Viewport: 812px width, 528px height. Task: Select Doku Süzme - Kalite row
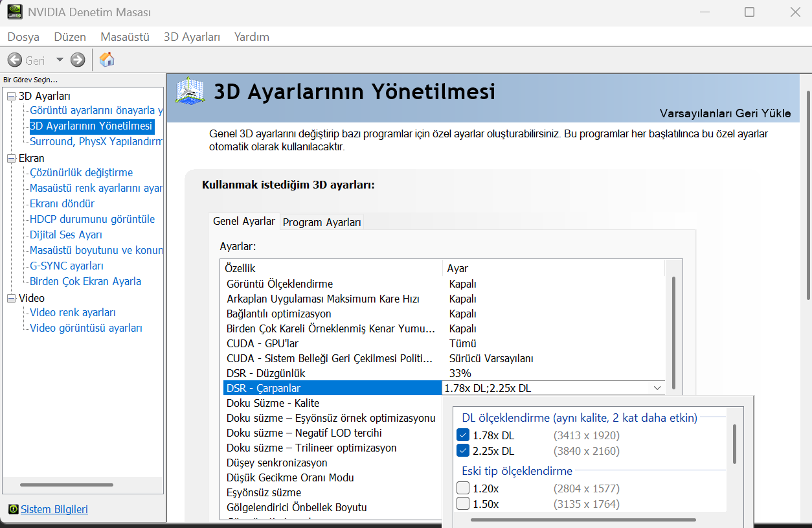click(332, 403)
